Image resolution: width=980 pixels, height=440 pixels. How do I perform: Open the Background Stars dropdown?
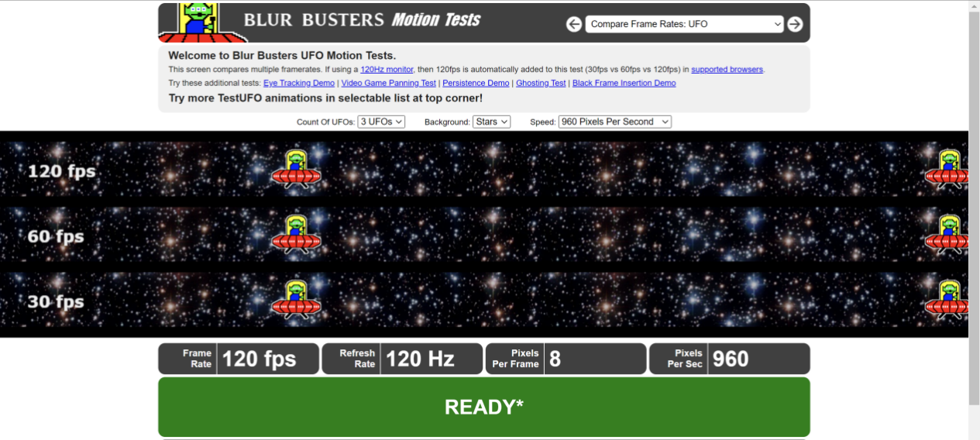491,122
